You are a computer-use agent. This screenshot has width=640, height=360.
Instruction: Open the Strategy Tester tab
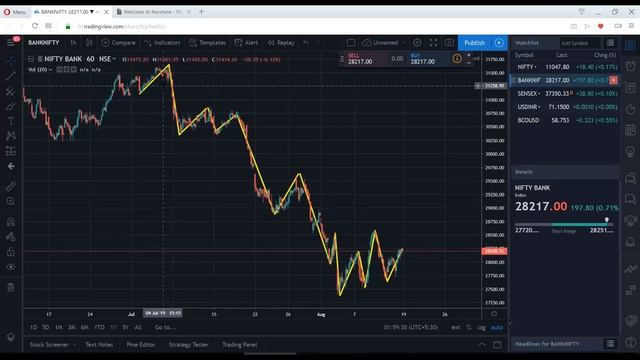[x=188, y=344]
